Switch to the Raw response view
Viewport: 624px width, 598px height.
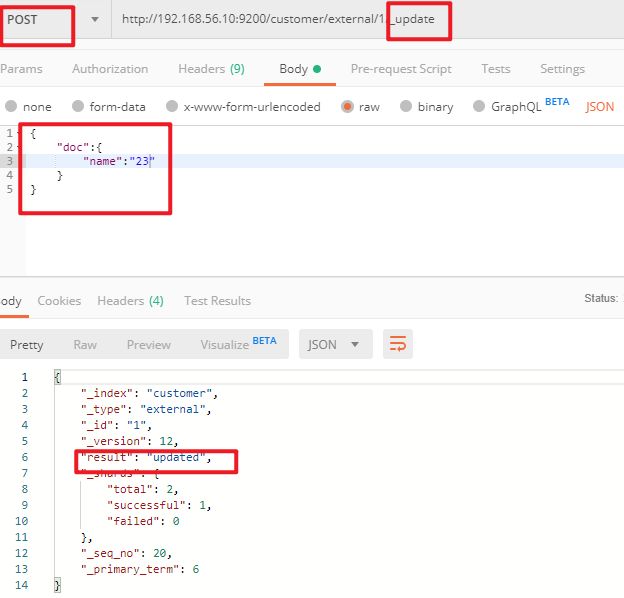85,345
